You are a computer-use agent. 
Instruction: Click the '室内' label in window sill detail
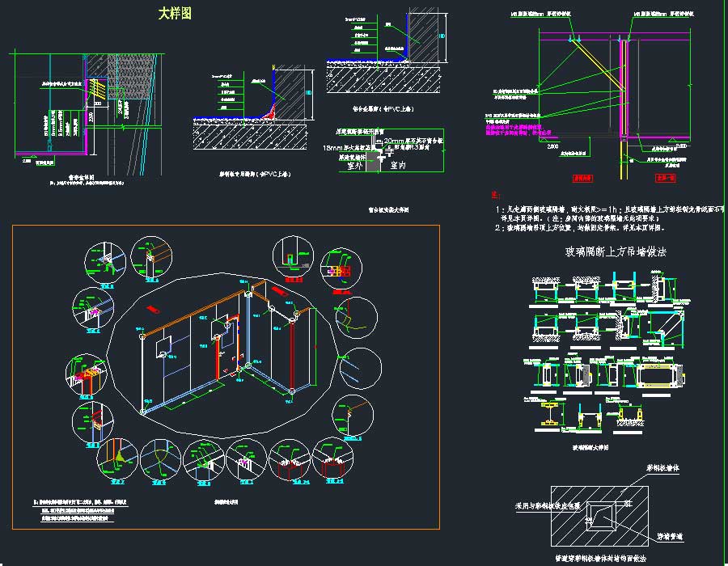(397, 165)
